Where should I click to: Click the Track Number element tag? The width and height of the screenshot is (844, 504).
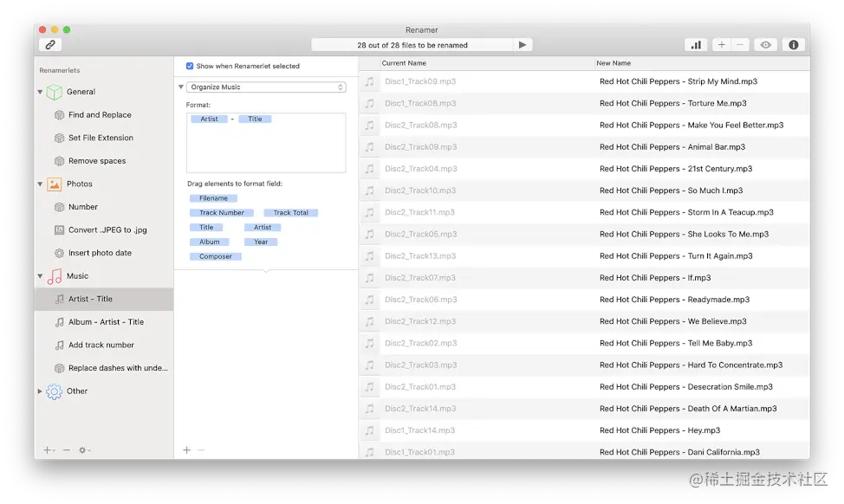(x=221, y=212)
